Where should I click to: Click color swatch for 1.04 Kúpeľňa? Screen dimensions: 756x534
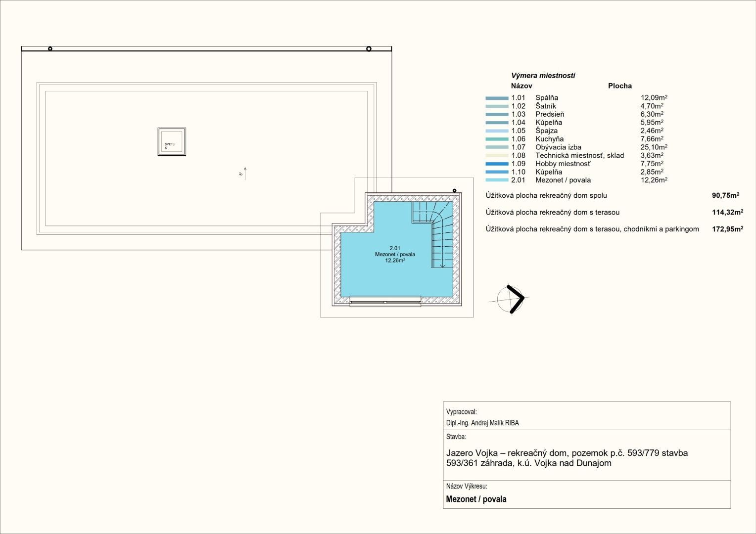click(497, 123)
